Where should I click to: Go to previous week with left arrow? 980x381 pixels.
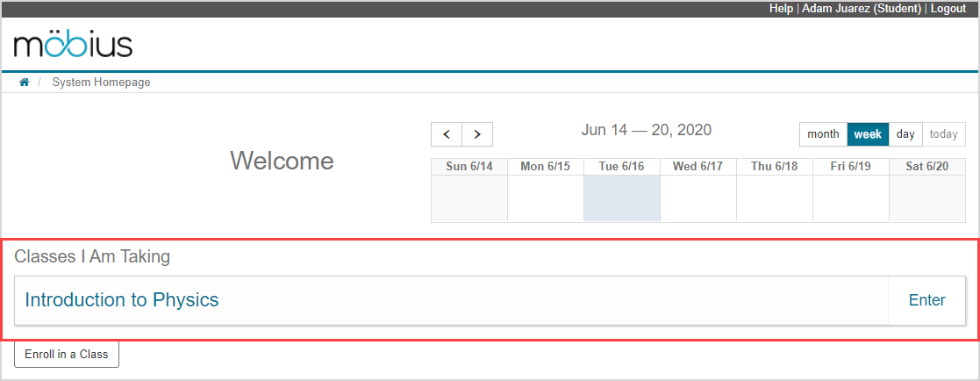(447, 134)
